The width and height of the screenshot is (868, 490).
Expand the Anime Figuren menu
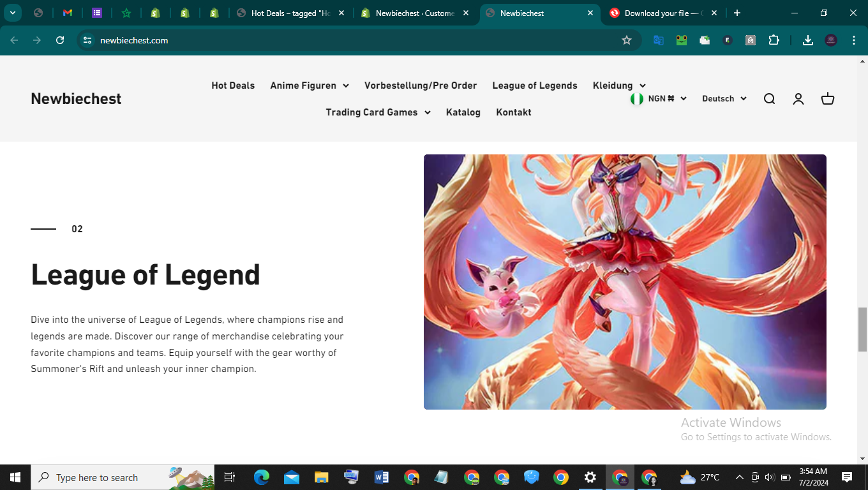tap(310, 85)
